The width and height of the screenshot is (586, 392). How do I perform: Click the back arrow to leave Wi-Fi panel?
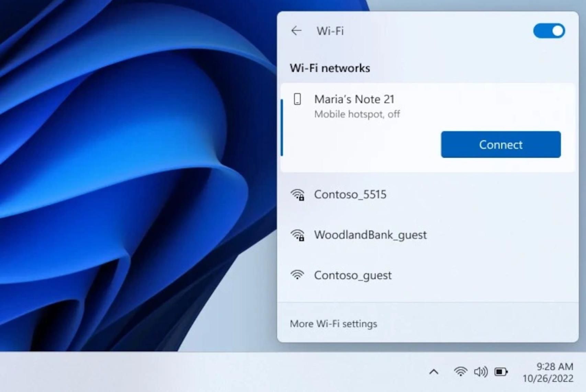(x=296, y=31)
